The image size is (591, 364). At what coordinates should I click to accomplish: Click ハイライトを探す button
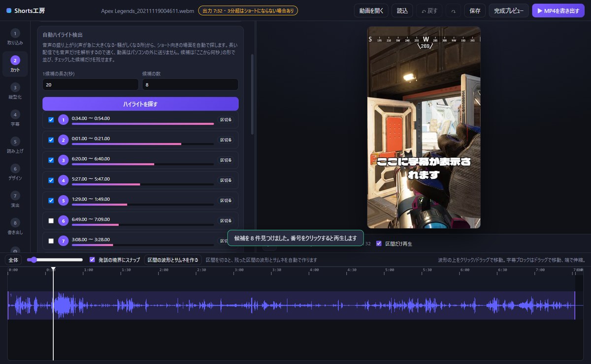140,104
